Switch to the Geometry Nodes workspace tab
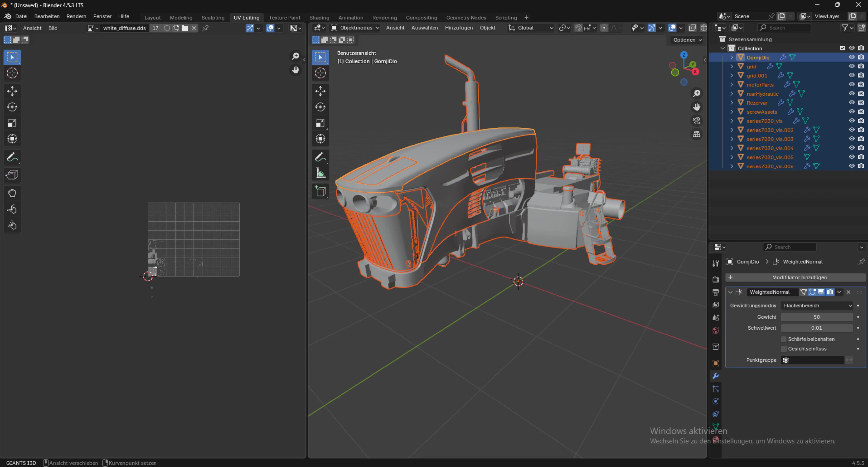This screenshot has width=868, height=467. [x=466, y=18]
